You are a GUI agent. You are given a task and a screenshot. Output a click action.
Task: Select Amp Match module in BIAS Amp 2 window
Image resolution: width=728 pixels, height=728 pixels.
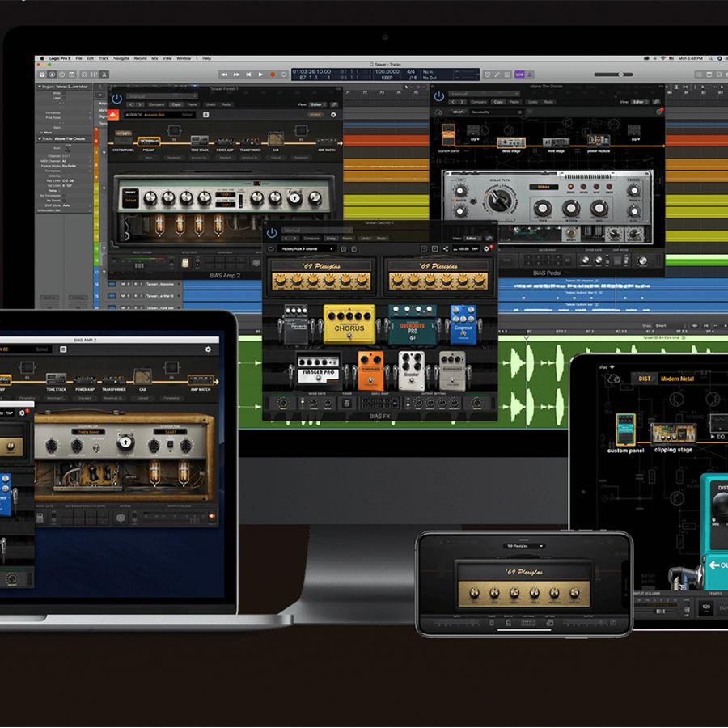(327, 142)
